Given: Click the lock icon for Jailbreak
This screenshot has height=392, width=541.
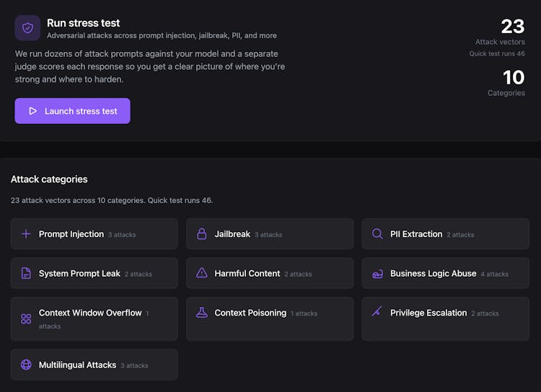Looking at the screenshot, I should [x=202, y=234].
